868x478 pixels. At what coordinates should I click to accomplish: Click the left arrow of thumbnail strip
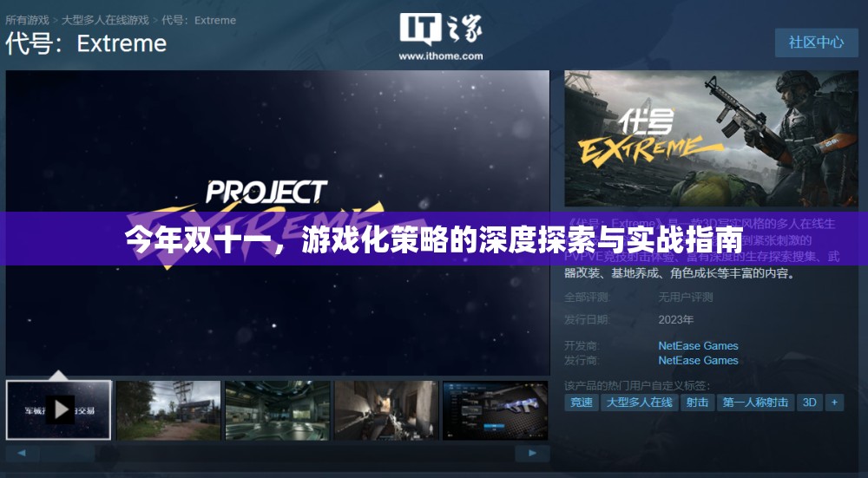coord(23,453)
